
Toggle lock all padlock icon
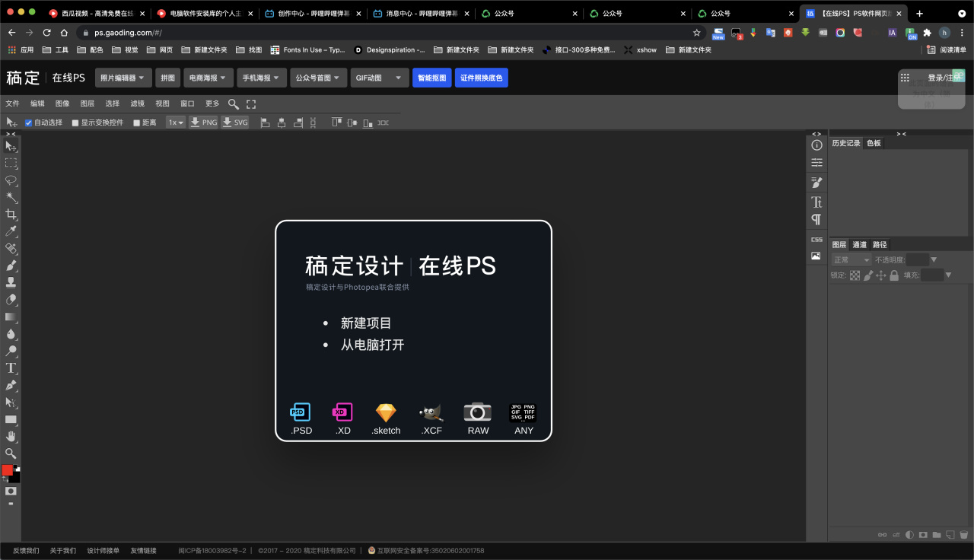click(x=894, y=275)
